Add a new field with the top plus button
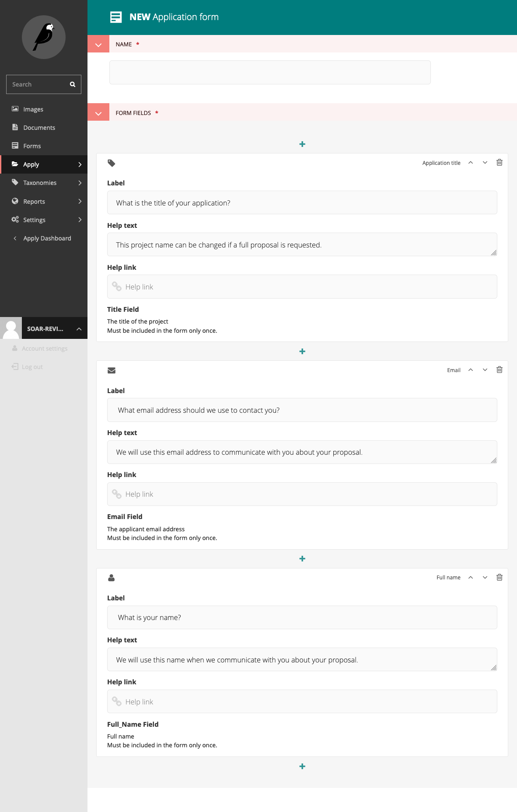 coord(302,143)
